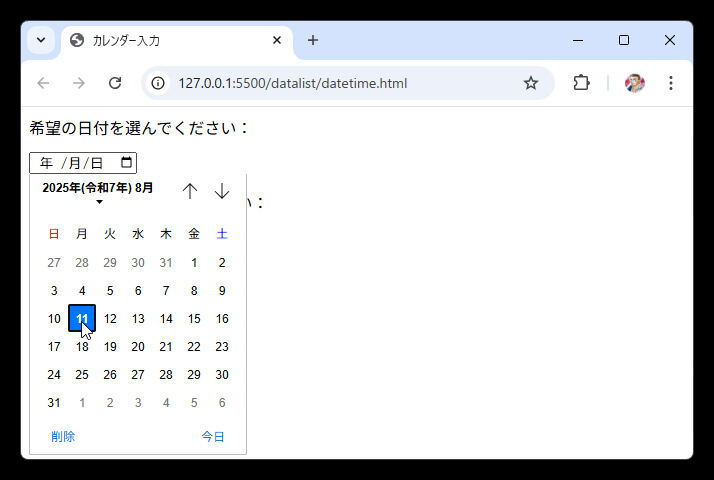Click the calendar icon in date field

click(x=126, y=163)
